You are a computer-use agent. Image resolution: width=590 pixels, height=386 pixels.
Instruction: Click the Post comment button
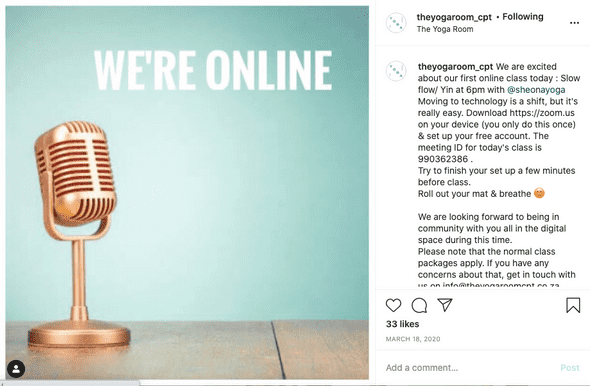[570, 368]
